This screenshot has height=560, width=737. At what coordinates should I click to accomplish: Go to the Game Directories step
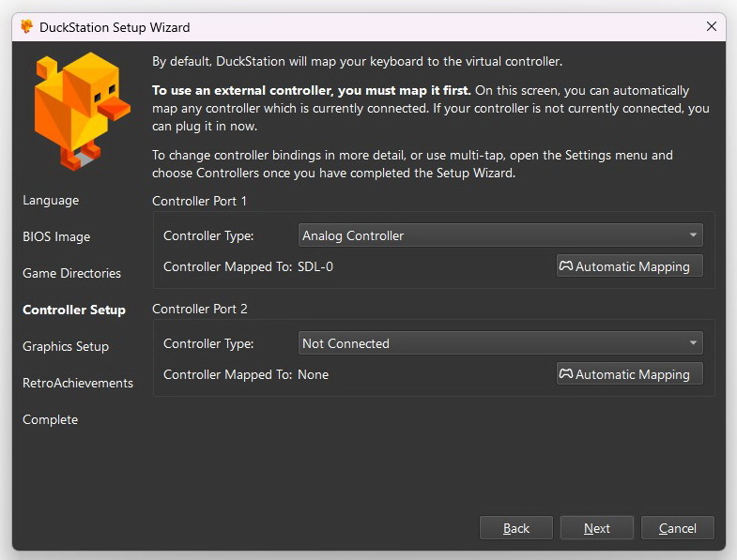(72, 273)
